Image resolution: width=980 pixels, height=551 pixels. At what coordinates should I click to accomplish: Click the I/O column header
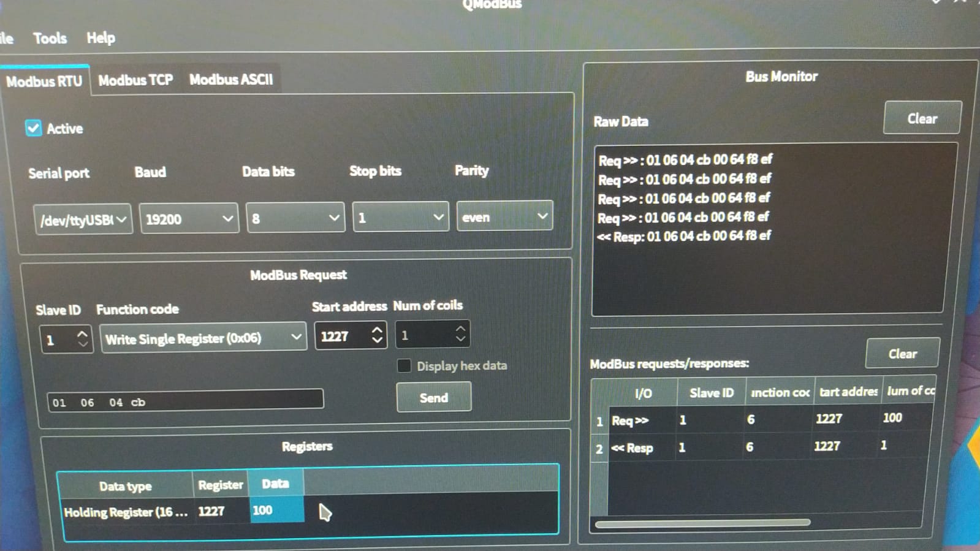click(x=643, y=393)
